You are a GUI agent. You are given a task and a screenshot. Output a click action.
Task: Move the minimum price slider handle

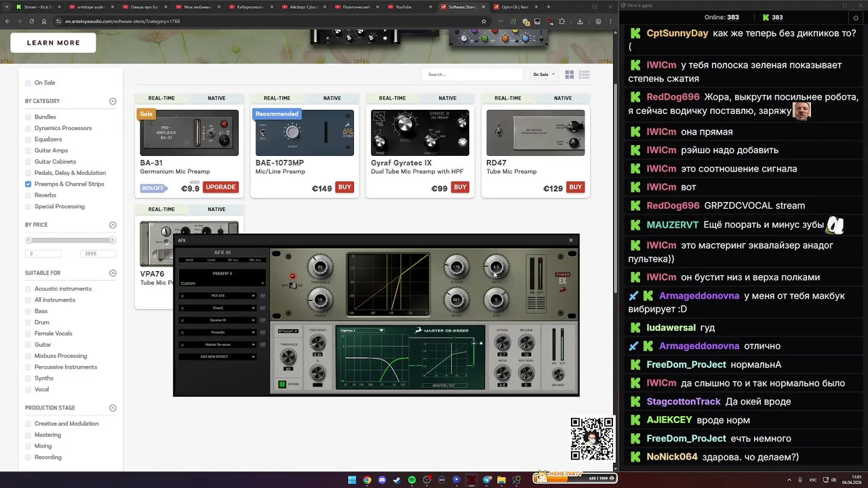28,240
